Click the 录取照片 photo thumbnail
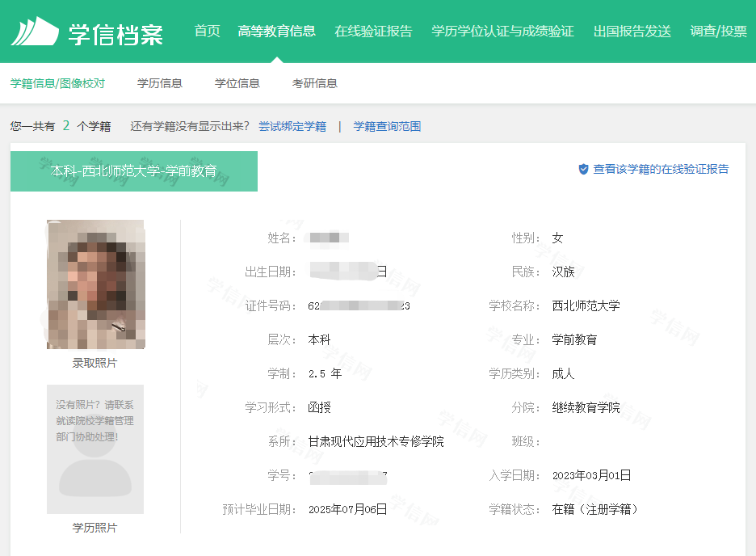The image size is (756, 556). [x=96, y=284]
